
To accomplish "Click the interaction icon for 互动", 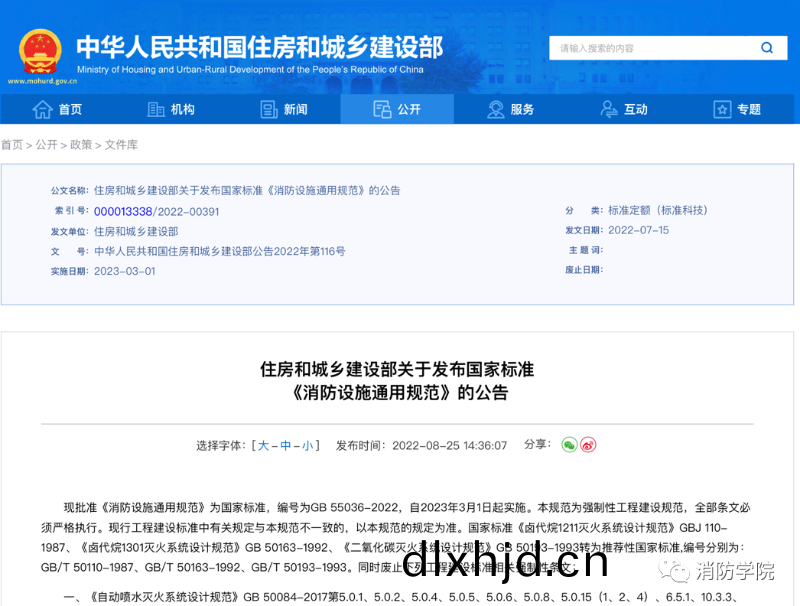I will [609, 109].
